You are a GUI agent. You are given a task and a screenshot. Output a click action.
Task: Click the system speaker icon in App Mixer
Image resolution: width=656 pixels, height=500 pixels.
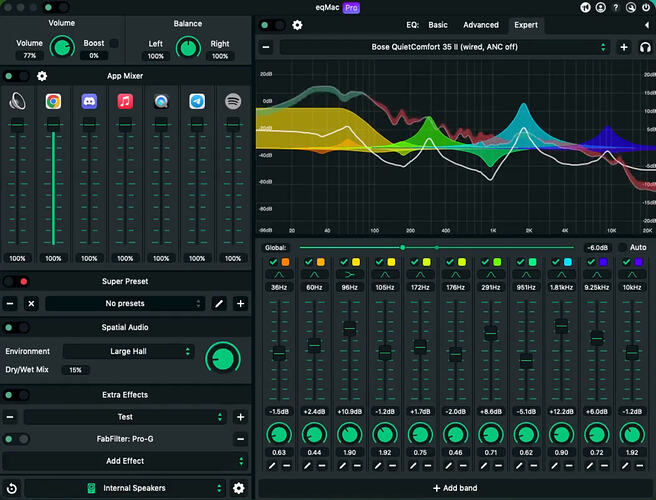tap(17, 101)
